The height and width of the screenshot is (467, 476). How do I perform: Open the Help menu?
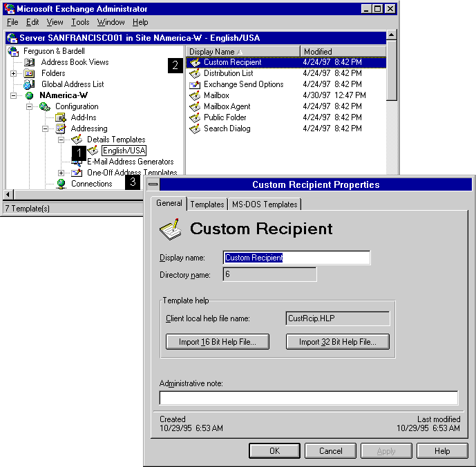(140, 22)
